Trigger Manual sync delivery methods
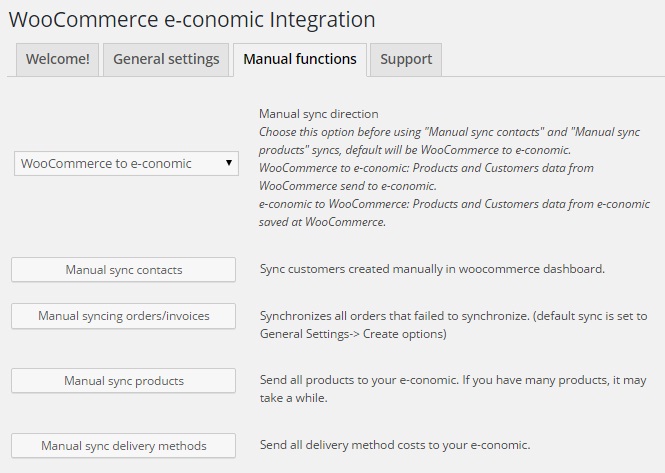 pyautogui.click(x=123, y=445)
